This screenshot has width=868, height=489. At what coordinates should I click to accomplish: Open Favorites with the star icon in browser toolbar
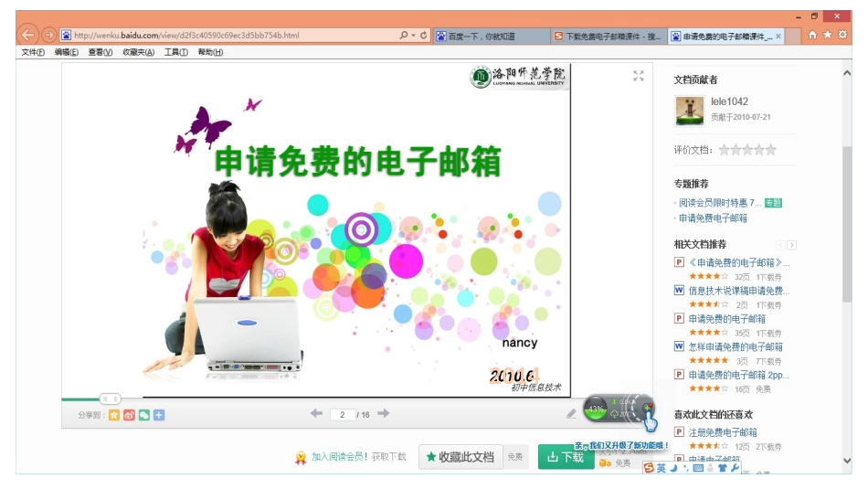pyautogui.click(x=828, y=35)
